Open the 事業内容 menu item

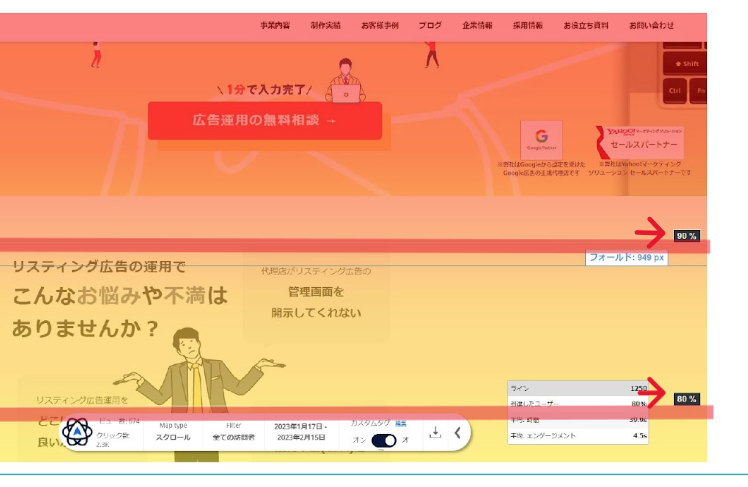pyautogui.click(x=275, y=25)
